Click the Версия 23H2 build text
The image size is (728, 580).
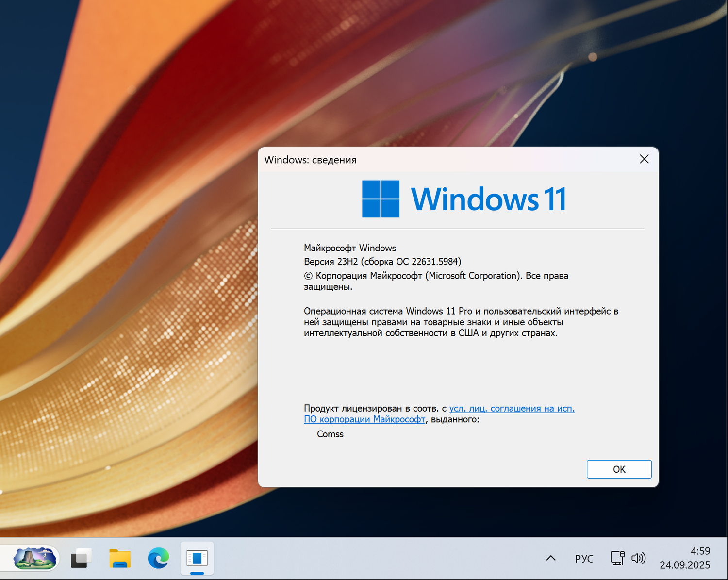pos(382,261)
